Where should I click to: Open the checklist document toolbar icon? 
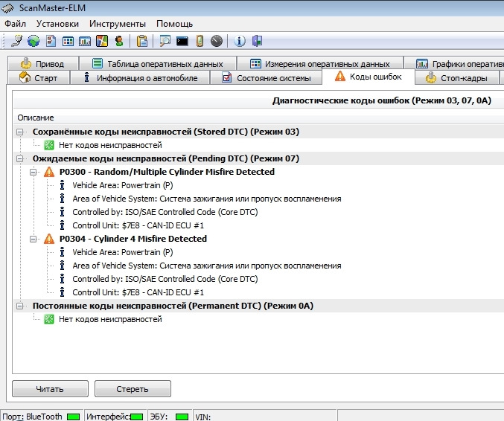(51, 41)
